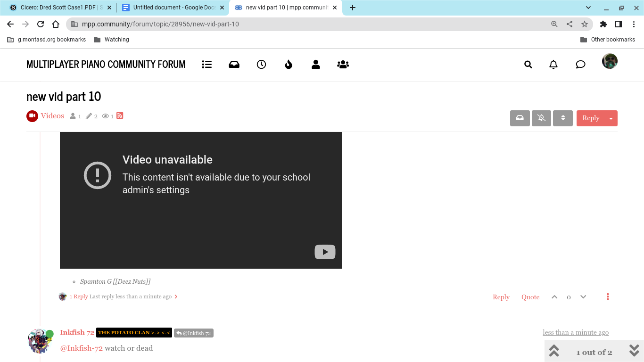
Task: Open the Inkfish 72 username link
Action: pos(77,332)
